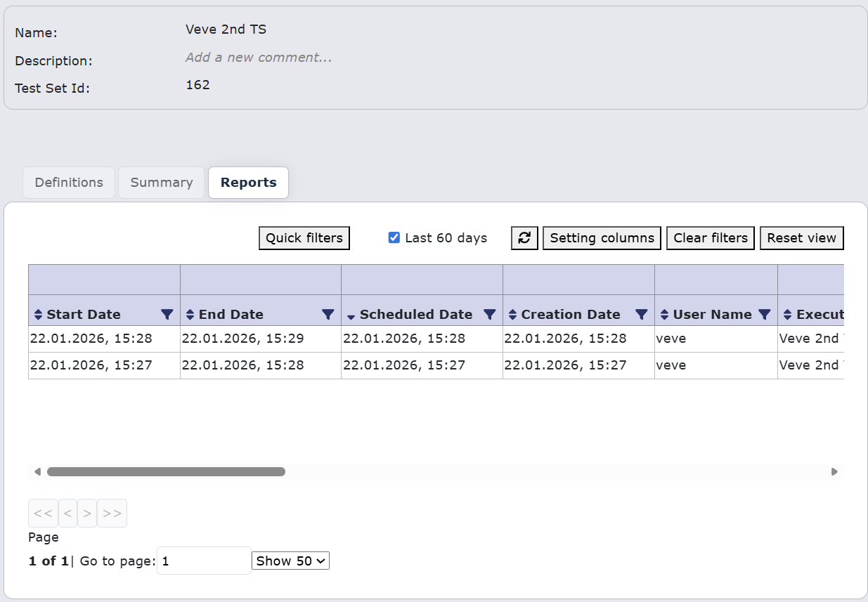Viewport: 868px width, 602px height.
Task: Click the horizontal scrollbar thumb
Action: coord(166,471)
